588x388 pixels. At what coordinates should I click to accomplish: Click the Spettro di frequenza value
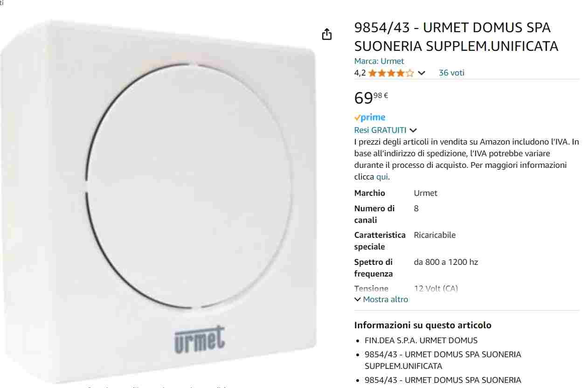coord(446,262)
